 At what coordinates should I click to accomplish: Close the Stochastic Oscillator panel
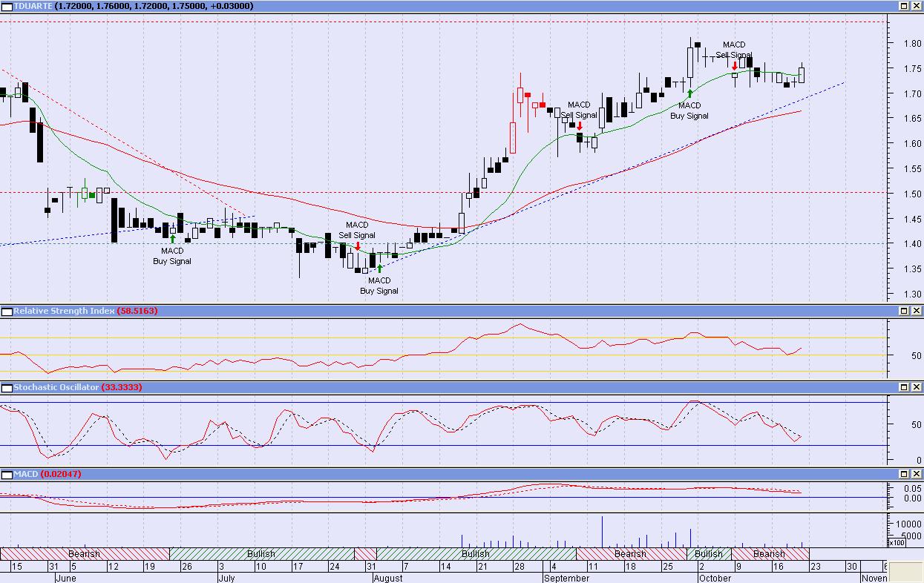(916, 387)
